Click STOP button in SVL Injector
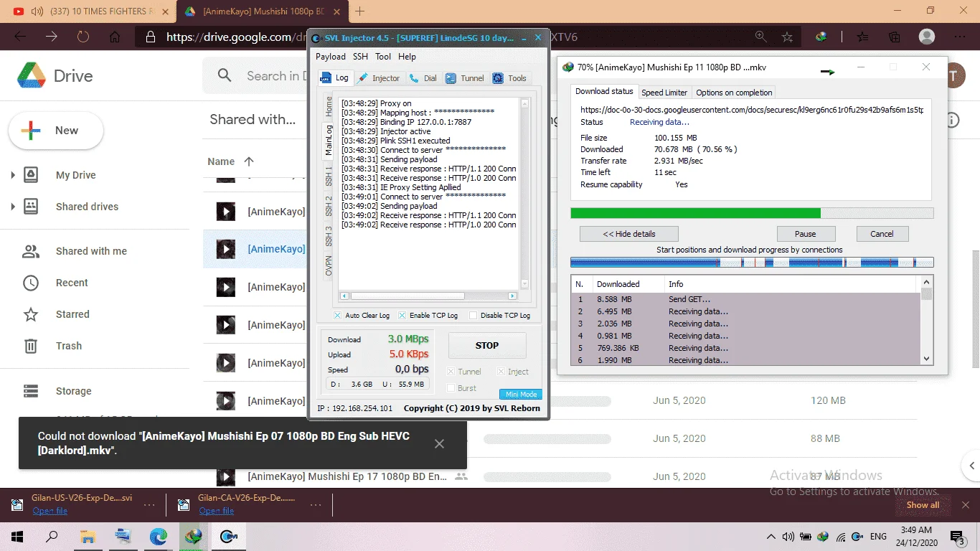This screenshot has height=551, width=980. click(x=487, y=345)
